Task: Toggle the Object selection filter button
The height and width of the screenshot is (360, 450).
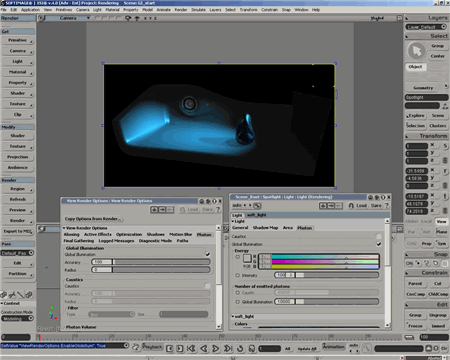Action: coord(415,67)
